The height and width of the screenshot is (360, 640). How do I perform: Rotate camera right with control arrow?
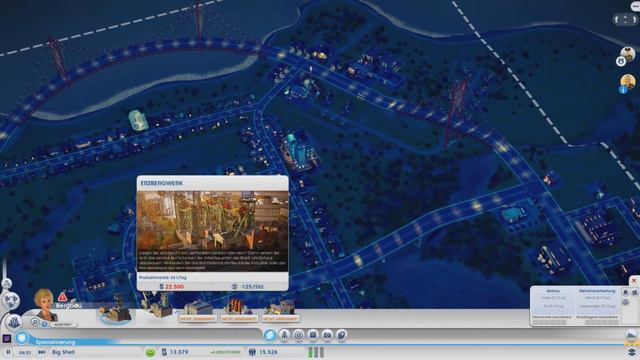point(634,19)
